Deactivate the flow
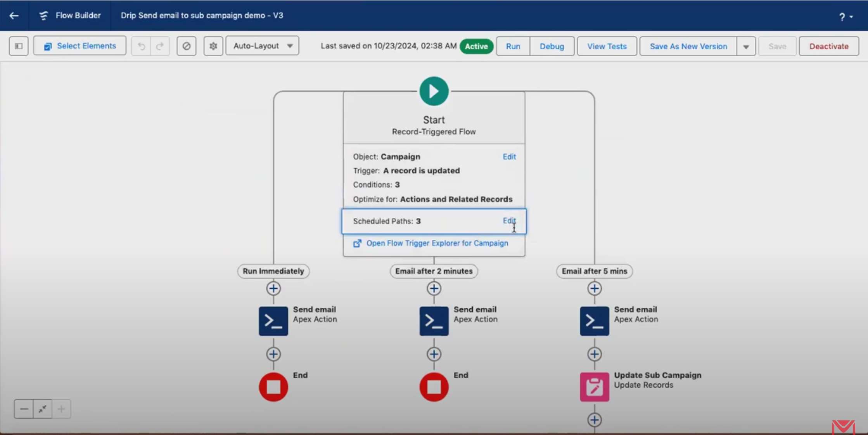Screen dimensions: 868x435 pyautogui.click(x=829, y=47)
